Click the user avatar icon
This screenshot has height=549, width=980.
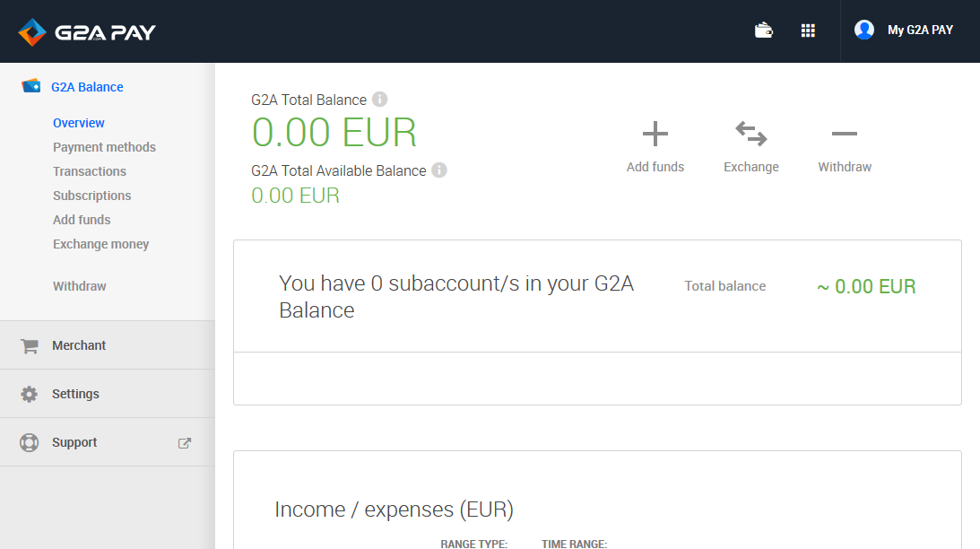point(864,30)
